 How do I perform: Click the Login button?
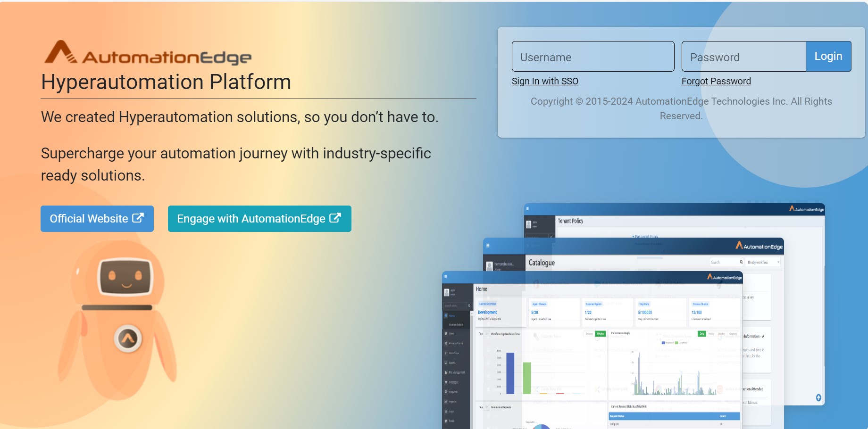point(828,56)
